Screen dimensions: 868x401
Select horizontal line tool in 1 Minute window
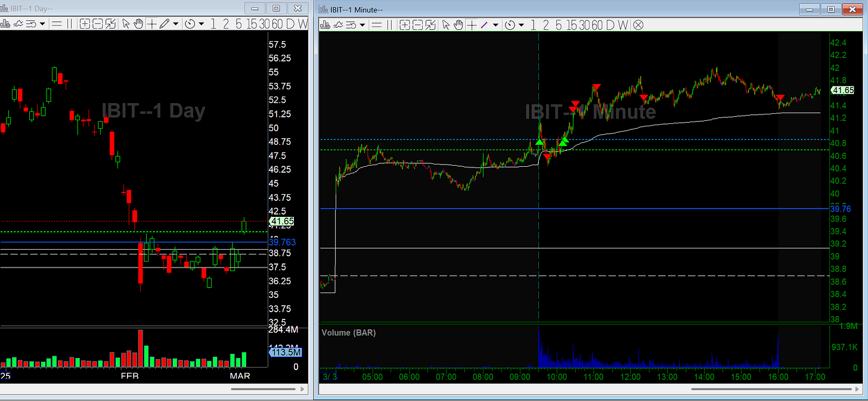tap(377, 24)
